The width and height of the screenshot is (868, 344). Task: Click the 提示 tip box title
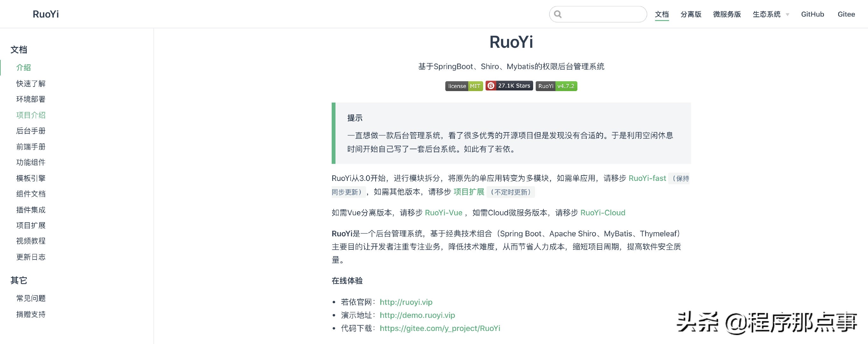tap(355, 118)
